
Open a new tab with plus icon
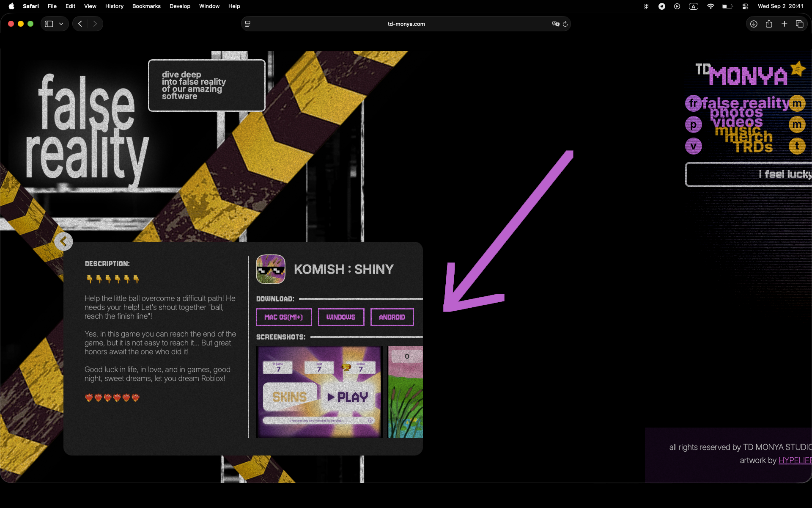point(784,24)
